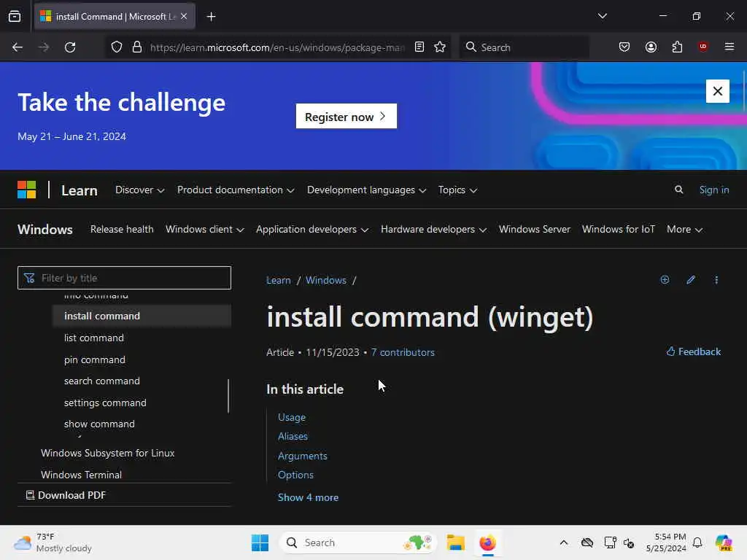
Task: Expand the Product documentation menu
Action: pos(236,190)
